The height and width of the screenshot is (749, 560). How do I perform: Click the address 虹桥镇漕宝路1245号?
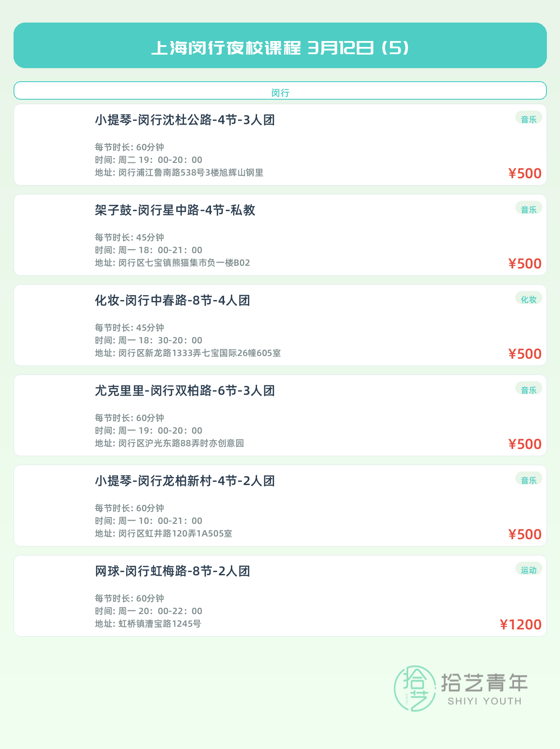160,624
